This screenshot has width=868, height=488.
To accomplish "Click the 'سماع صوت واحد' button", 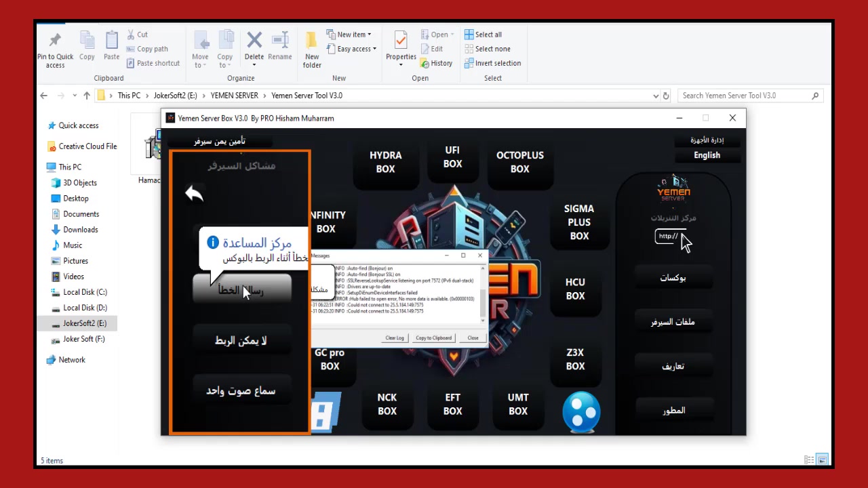I will tap(241, 391).
